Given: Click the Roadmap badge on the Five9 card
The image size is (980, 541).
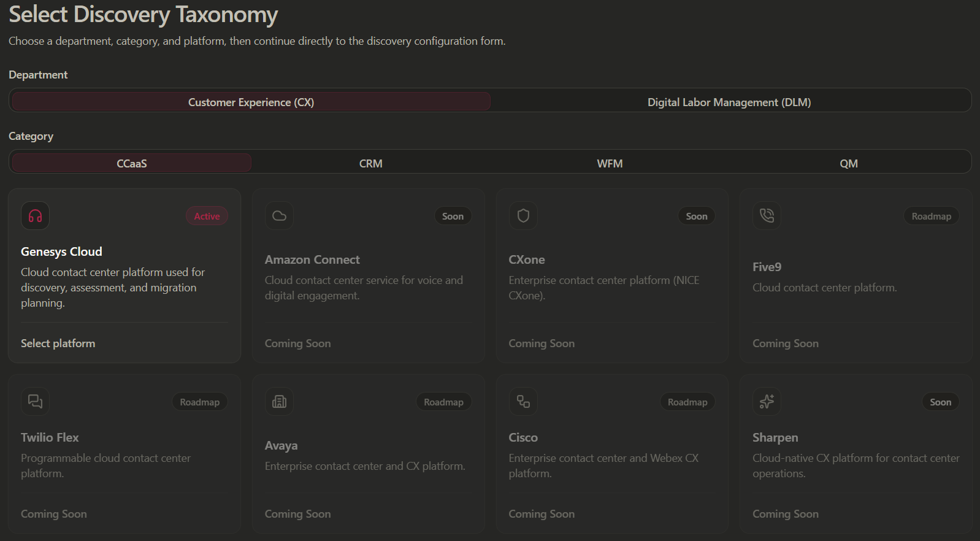Looking at the screenshot, I should pyautogui.click(x=931, y=216).
